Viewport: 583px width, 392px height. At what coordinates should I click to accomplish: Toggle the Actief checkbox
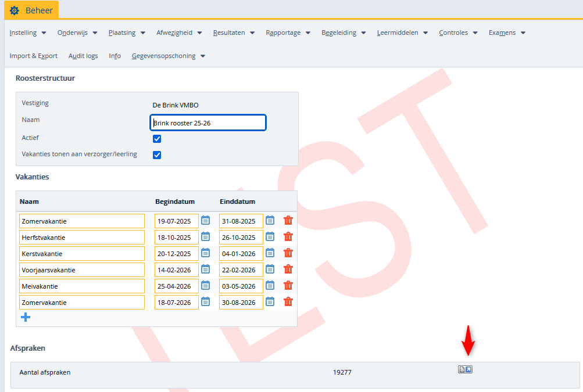pos(157,139)
